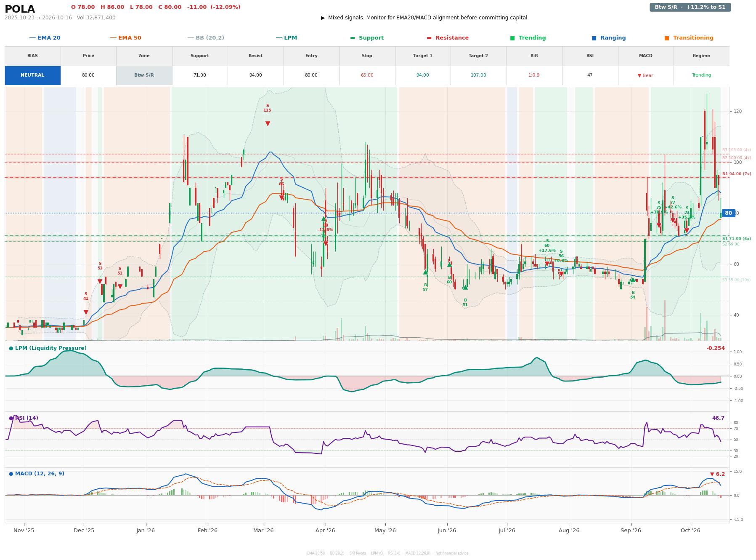Click the B 60 buy signal arrow

[x=449, y=264]
